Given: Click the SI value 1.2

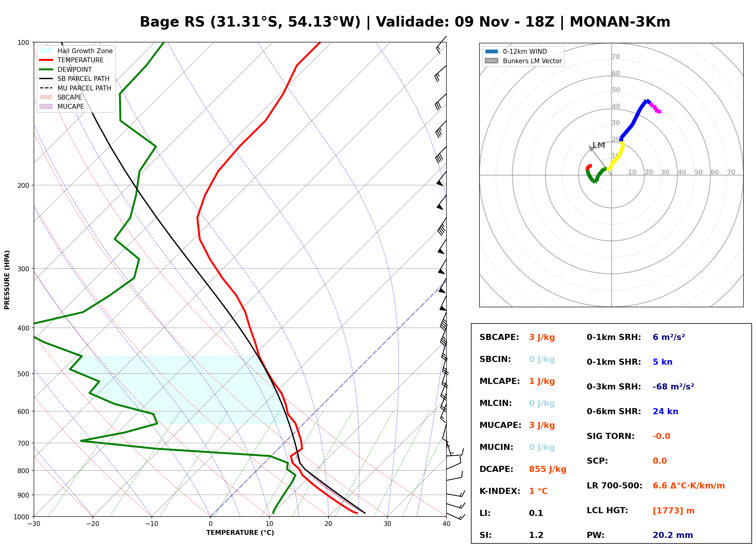Looking at the screenshot, I should point(536,535).
